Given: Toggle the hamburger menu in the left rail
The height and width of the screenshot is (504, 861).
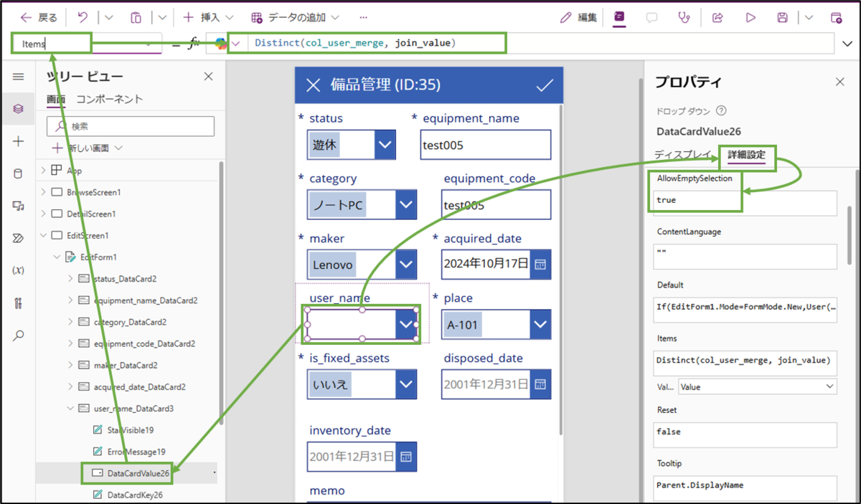Looking at the screenshot, I should click(19, 77).
